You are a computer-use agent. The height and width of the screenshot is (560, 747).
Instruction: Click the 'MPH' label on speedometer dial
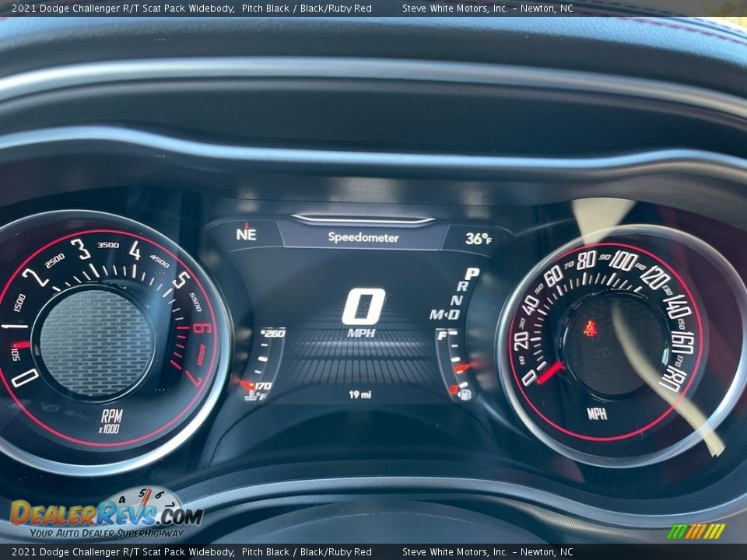point(597,413)
